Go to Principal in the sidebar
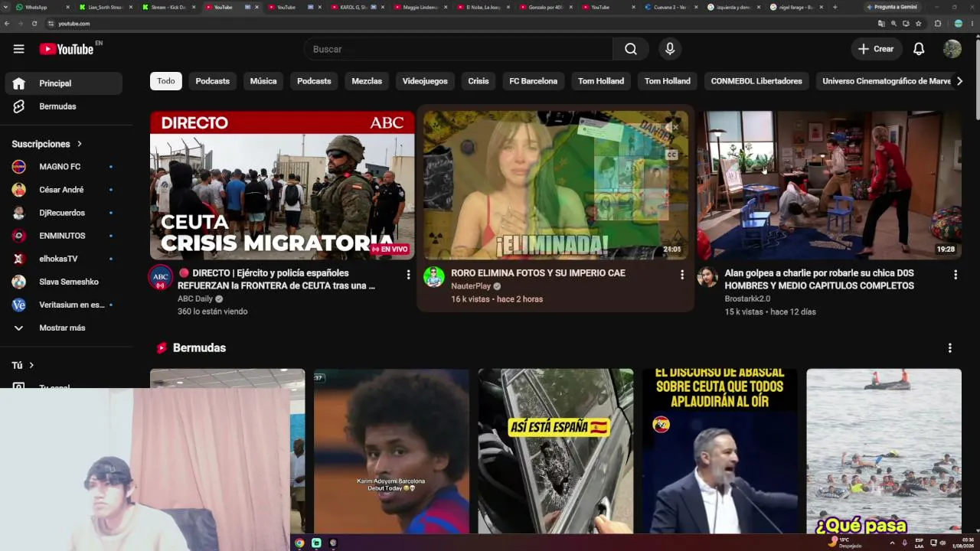This screenshot has height=551, width=980. (x=64, y=83)
